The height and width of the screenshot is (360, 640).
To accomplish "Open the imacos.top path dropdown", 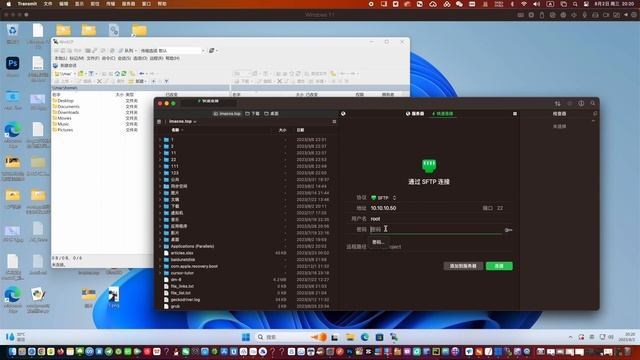I will click(x=182, y=122).
